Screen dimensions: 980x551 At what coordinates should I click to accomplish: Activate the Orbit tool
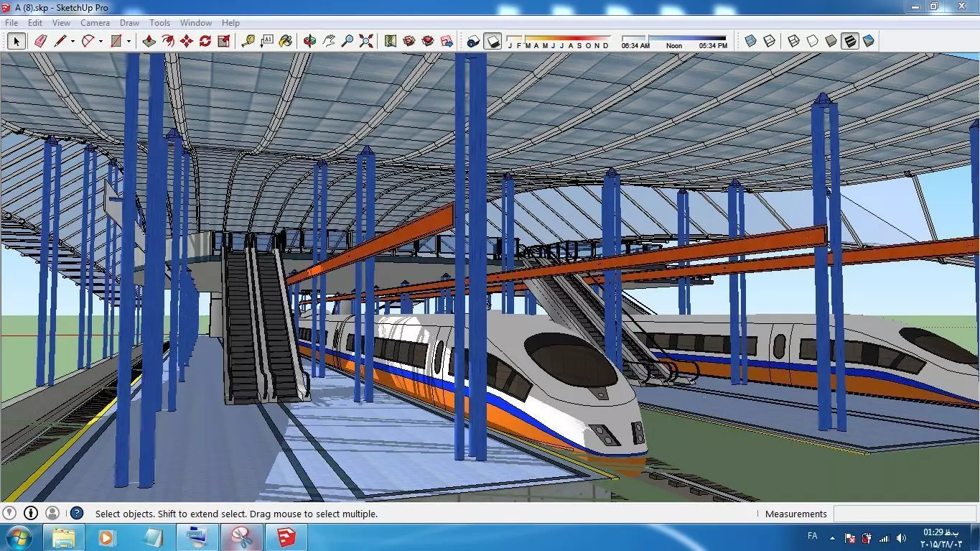tap(310, 41)
